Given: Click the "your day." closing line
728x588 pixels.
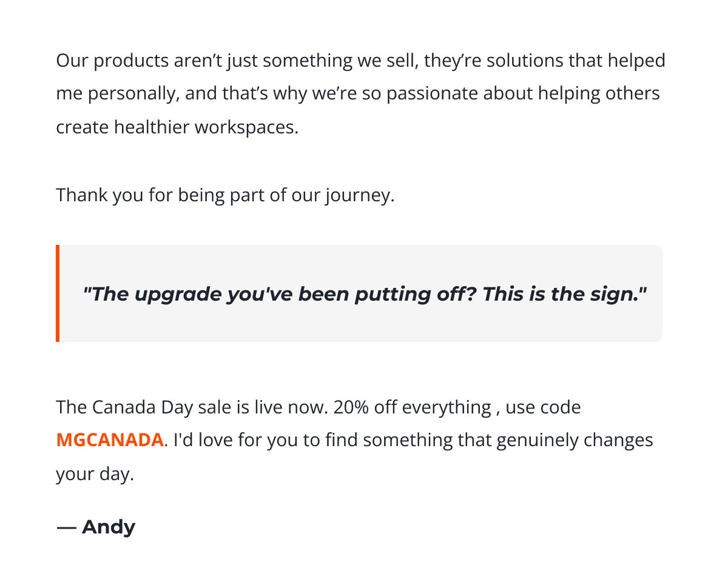Looking at the screenshot, I should pos(95,474).
